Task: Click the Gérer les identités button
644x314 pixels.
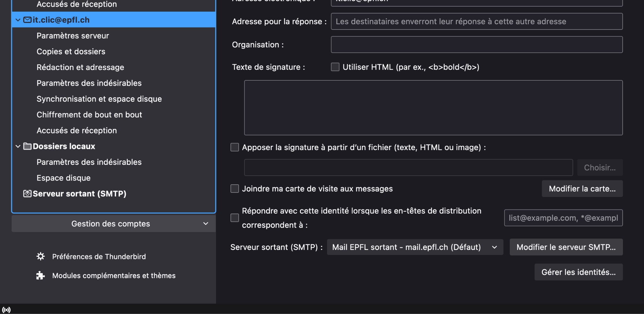Action: [578, 272]
